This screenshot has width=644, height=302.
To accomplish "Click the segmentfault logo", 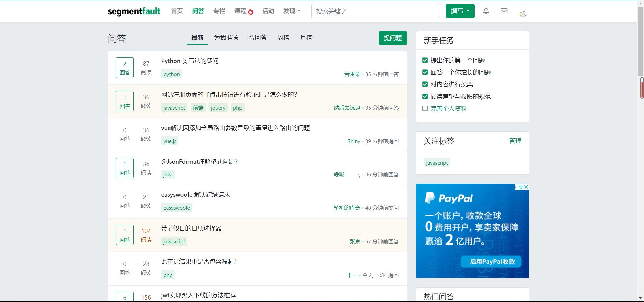I will point(134,11).
